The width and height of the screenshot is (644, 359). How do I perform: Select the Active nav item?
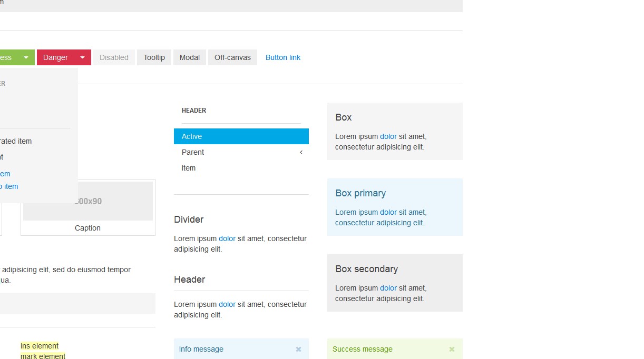[x=241, y=136]
